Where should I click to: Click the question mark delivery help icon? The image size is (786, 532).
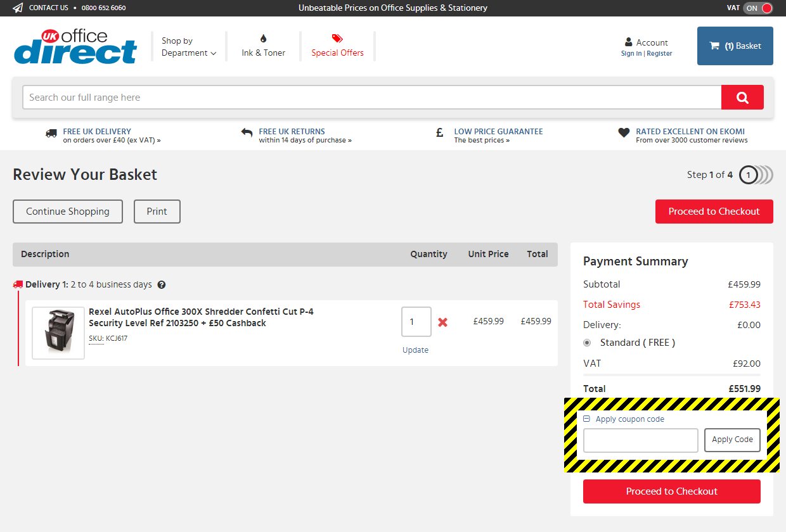point(162,285)
